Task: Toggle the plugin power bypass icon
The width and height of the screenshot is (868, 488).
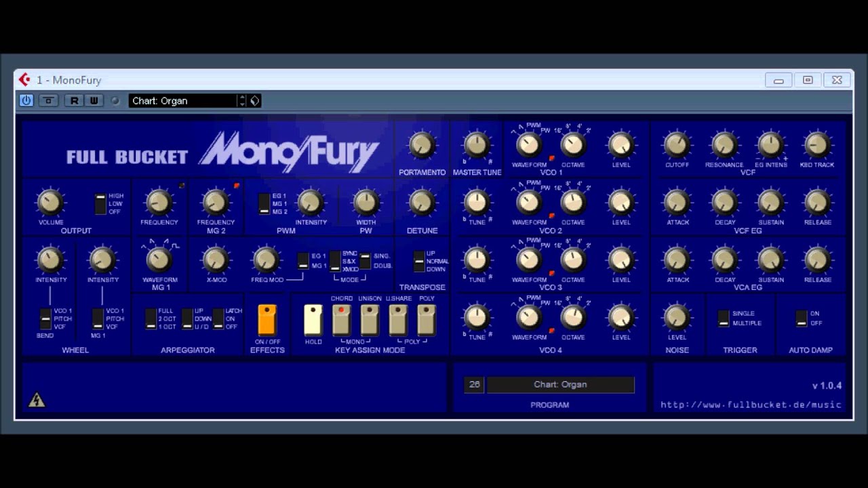Action: point(26,100)
